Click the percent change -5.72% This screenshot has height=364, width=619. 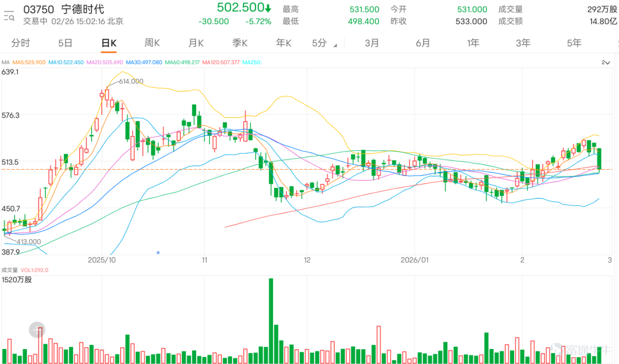coord(258,22)
